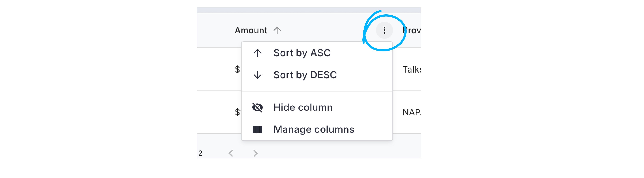Click the up arrow beside Sort by ASC
The image size is (644, 178).
click(x=257, y=53)
